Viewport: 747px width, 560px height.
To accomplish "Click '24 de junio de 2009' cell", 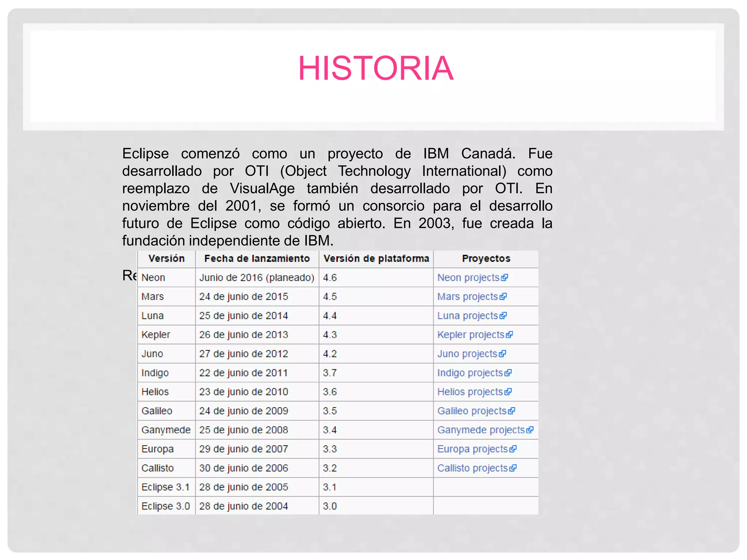I will click(257, 411).
